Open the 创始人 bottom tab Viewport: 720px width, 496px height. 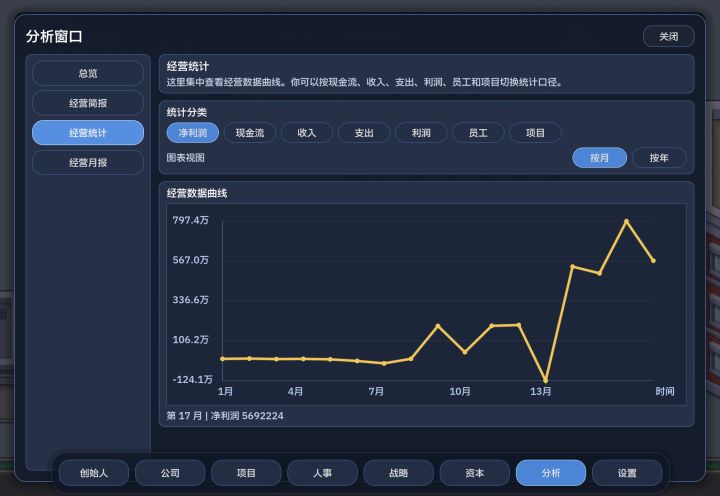click(94, 473)
